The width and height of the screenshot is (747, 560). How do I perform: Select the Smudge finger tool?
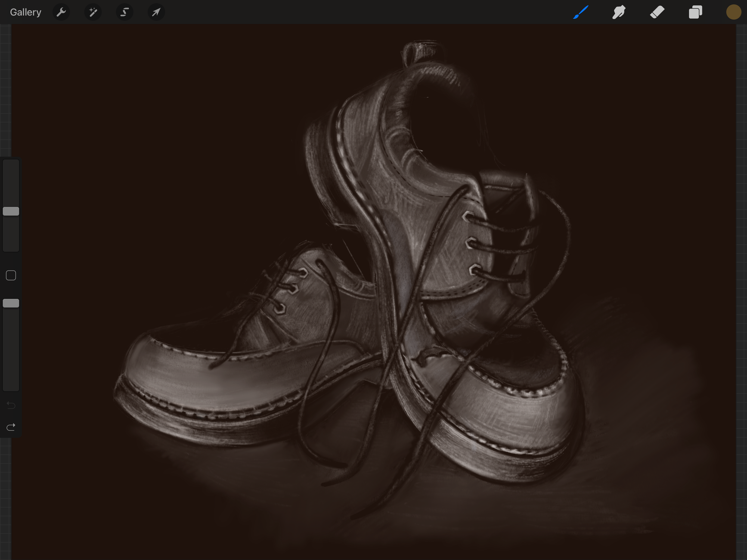click(619, 12)
